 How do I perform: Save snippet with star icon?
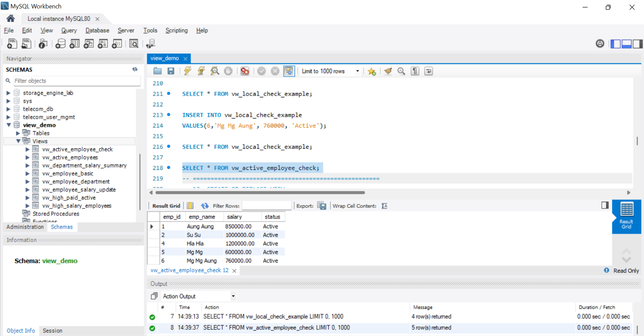click(371, 71)
